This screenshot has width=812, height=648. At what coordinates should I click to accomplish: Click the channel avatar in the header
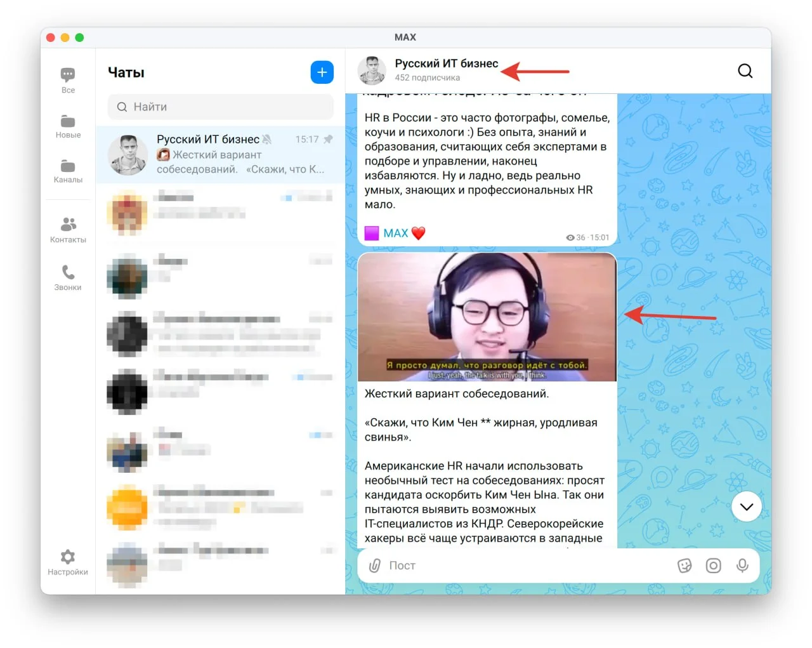(372, 70)
